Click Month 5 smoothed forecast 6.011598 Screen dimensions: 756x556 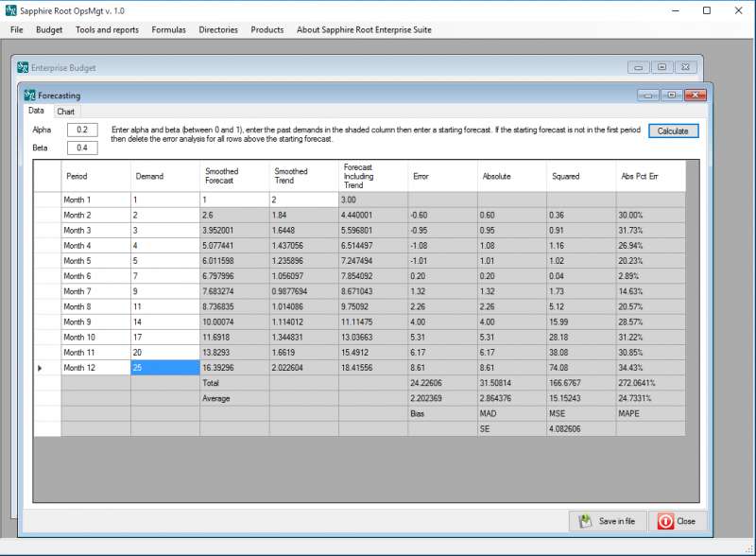coord(234,261)
